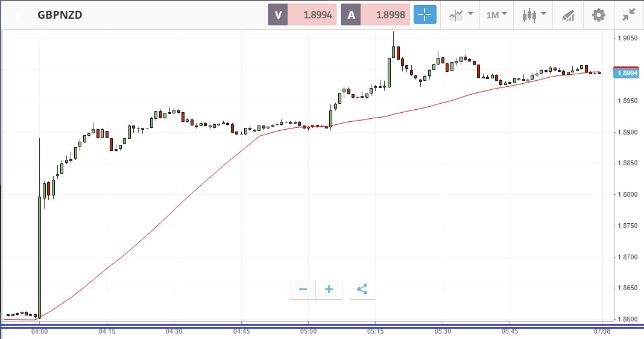Zoom in with the plus button
The image size is (644, 339).
click(329, 290)
